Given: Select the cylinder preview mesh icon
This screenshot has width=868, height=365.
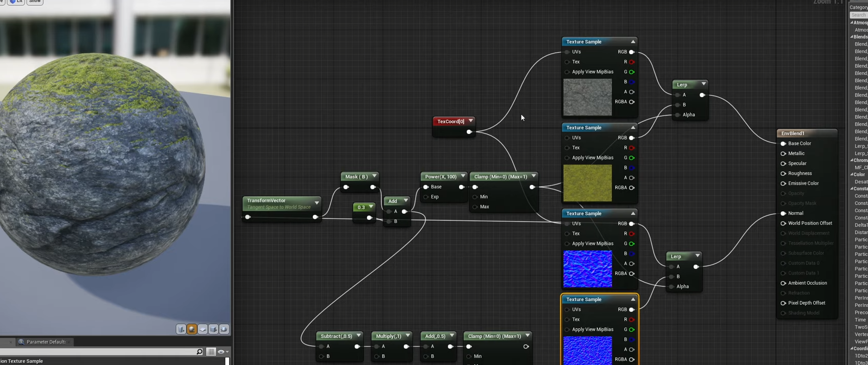Looking at the screenshot, I should tap(181, 329).
